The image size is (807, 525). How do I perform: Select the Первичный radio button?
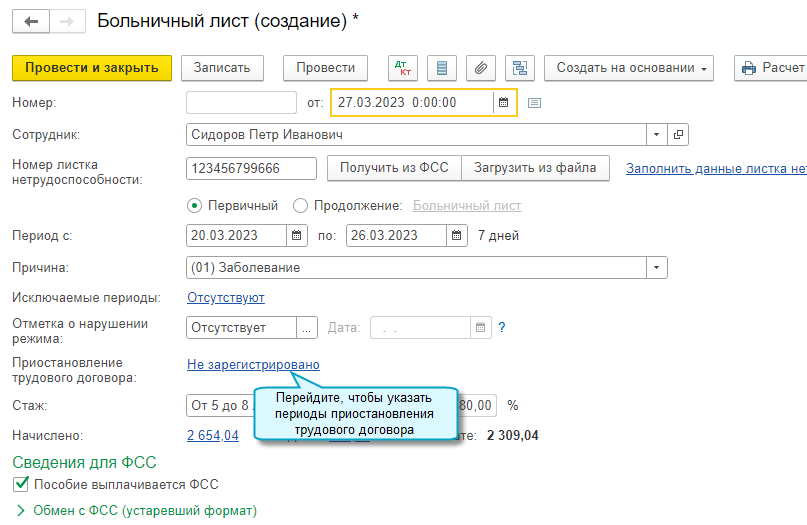tap(195, 205)
